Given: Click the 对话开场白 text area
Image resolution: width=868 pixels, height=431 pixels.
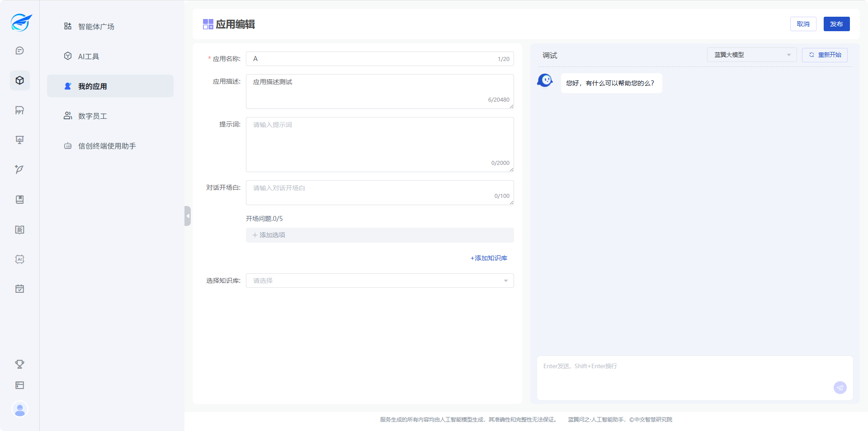Looking at the screenshot, I should click(380, 192).
